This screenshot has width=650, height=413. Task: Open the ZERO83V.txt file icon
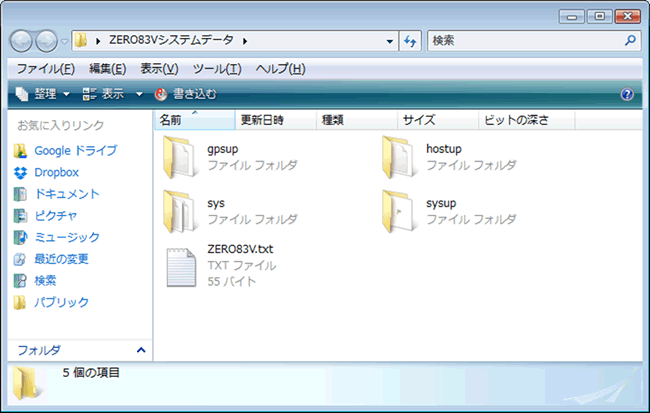pos(181,266)
